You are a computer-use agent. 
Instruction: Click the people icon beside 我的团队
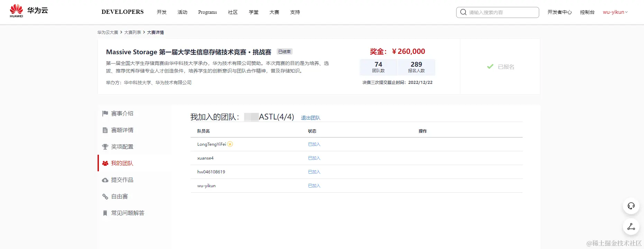coord(105,163)
